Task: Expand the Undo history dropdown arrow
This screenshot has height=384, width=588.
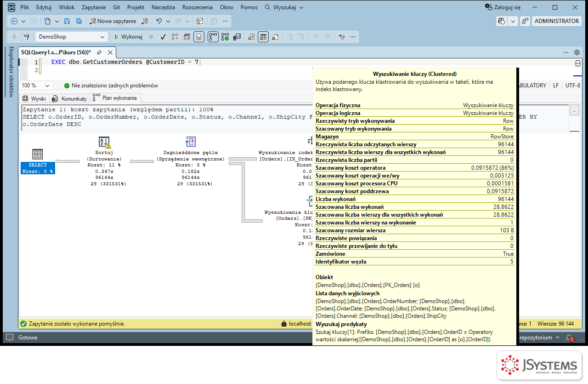Action: 168,21
